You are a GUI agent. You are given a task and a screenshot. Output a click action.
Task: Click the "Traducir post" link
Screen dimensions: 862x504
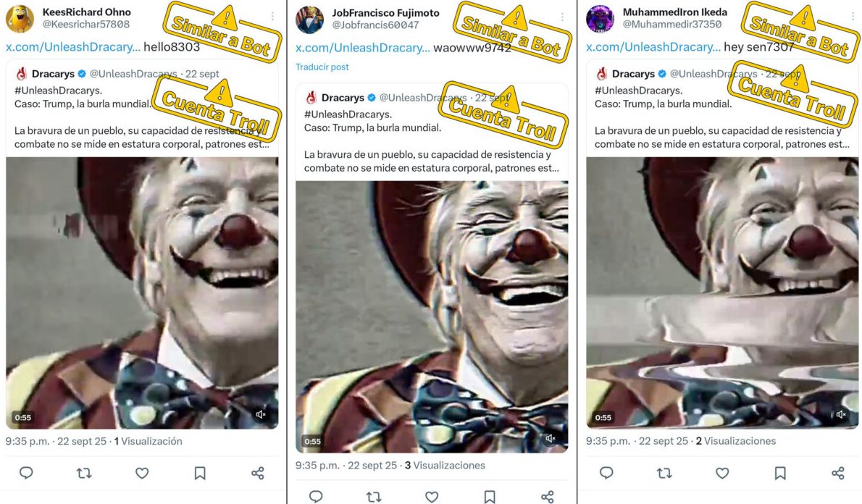point(322,67)
